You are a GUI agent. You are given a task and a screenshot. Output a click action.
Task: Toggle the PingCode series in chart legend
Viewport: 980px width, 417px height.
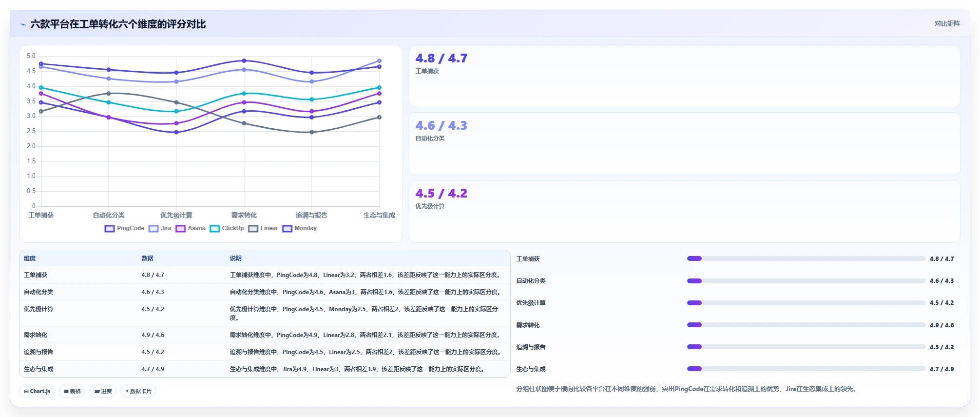(124, 228)
